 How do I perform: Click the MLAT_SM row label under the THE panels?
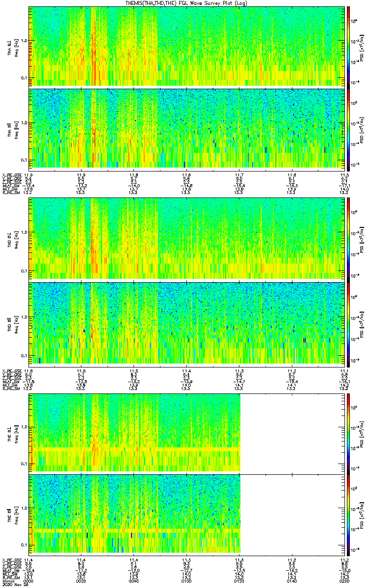click(x=11, y=571)
